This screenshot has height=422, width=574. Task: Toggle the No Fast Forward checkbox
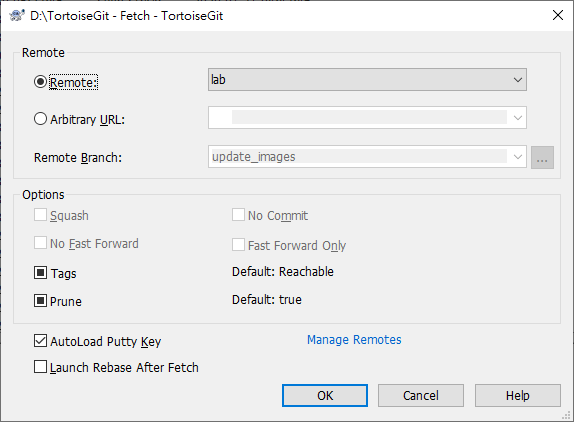click(40, 243)
